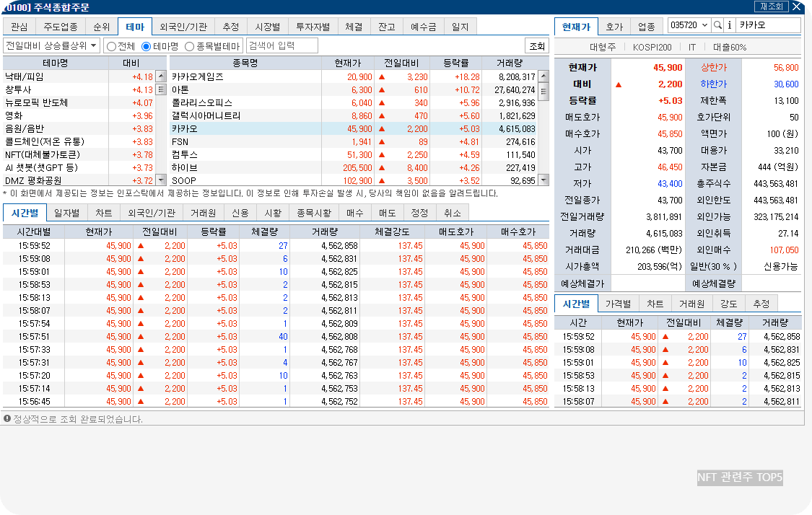The height and width of the screenshot is (515, 812).
Task: Click stock list scroll-up arrow
Action: click(543, 76)
